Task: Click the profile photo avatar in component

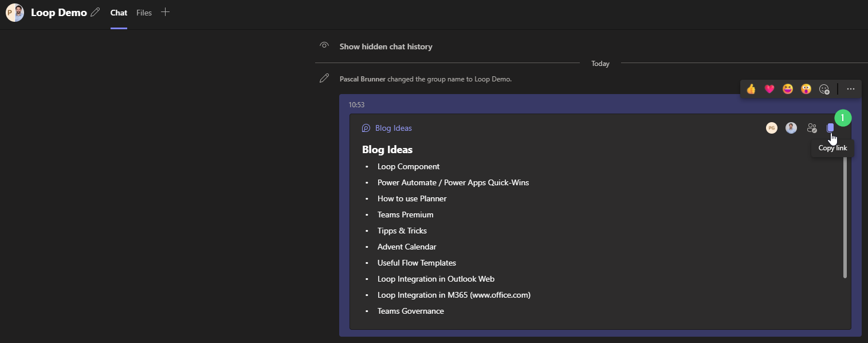Action: click(791, 128)
